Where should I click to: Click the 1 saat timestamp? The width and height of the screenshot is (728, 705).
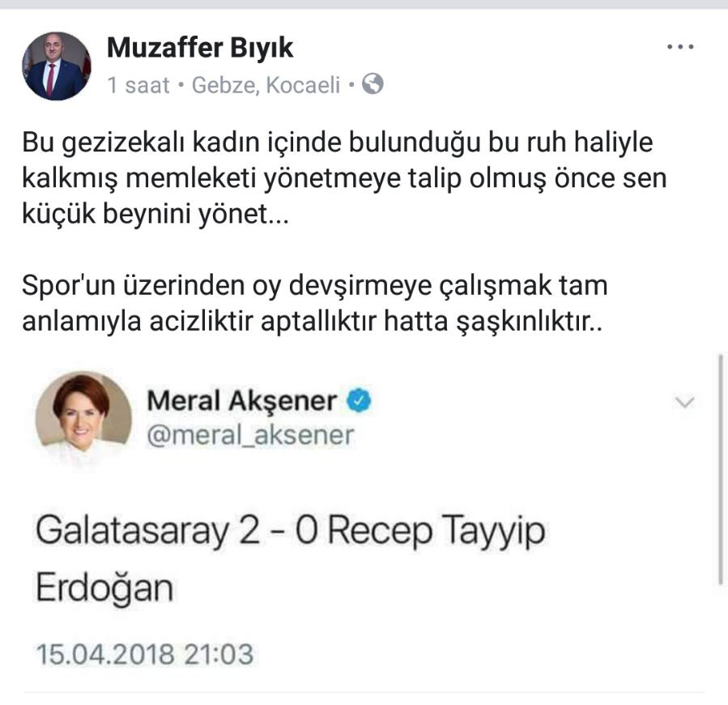click(x=138, y=86)
